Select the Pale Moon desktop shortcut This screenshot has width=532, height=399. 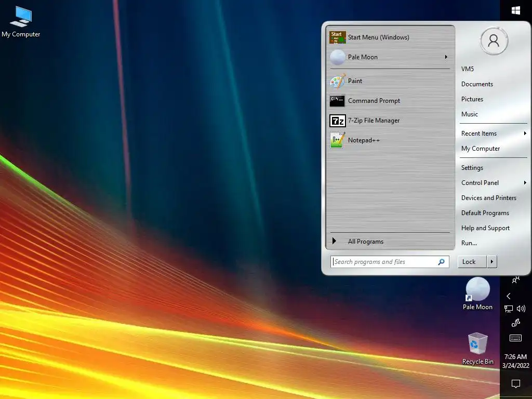coord(478,294)
